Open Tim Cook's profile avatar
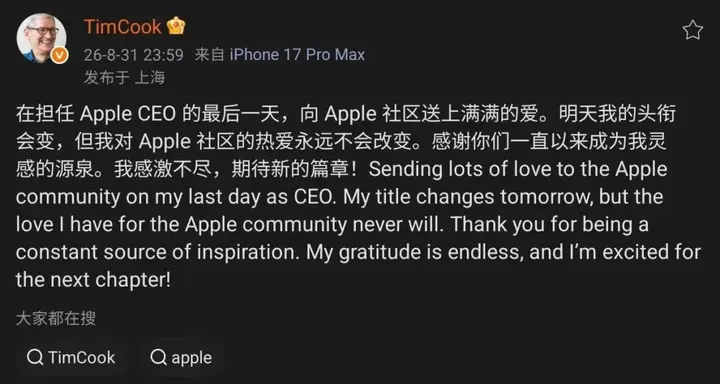Viewport: 720px width, 384px height. tap(41, 38)
